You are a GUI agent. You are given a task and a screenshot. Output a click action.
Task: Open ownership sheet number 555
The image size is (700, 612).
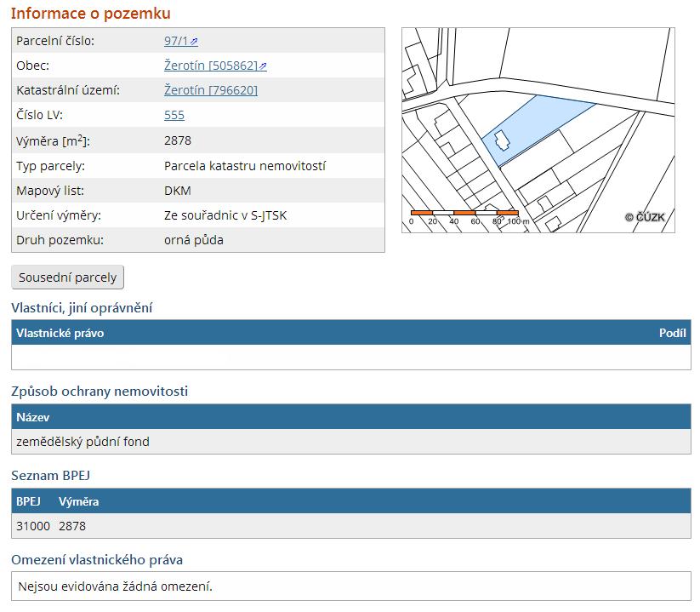point(174,115)
